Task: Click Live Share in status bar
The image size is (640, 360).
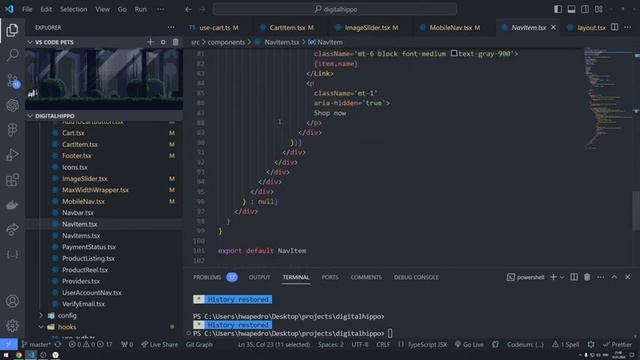Action: click(160, 344)
